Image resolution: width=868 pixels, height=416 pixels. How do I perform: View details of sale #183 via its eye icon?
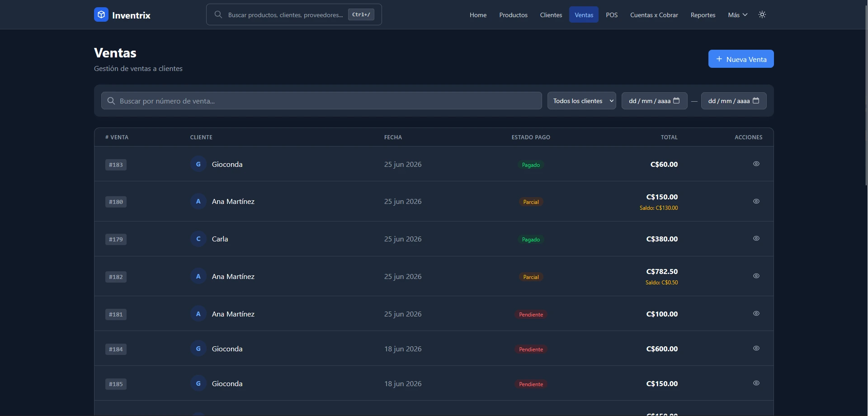click(756, 164)
